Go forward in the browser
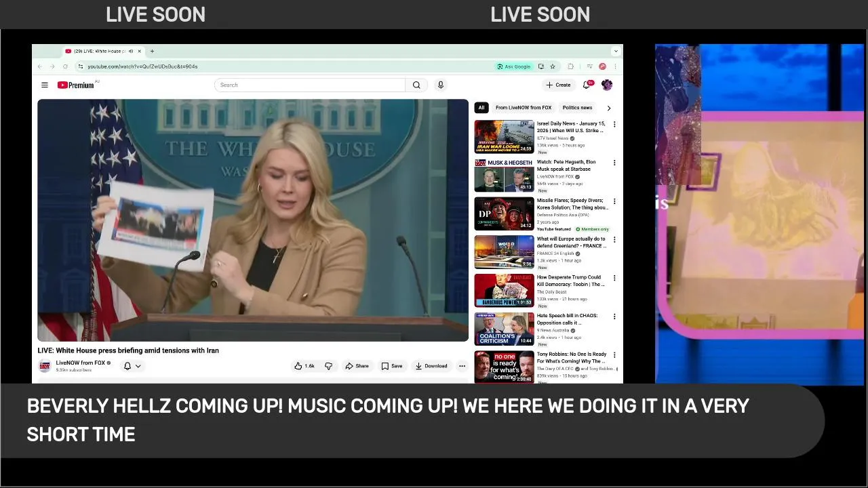868x488 pixels. 52,66
